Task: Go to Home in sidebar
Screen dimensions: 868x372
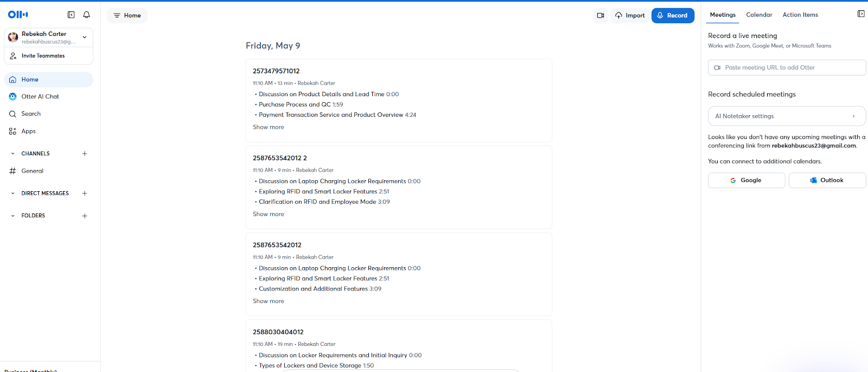Action: coord(49,79)
